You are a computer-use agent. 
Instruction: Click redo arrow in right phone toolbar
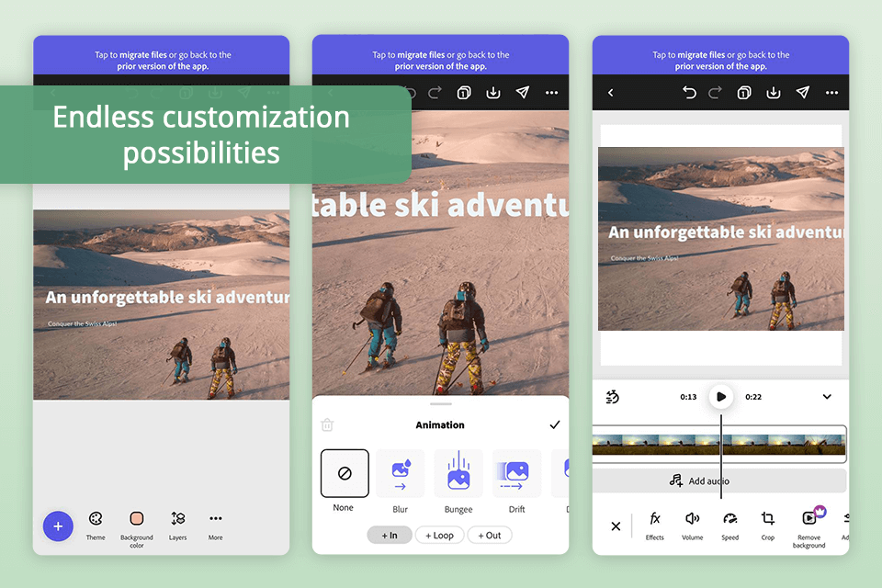[x=715, y=92]
